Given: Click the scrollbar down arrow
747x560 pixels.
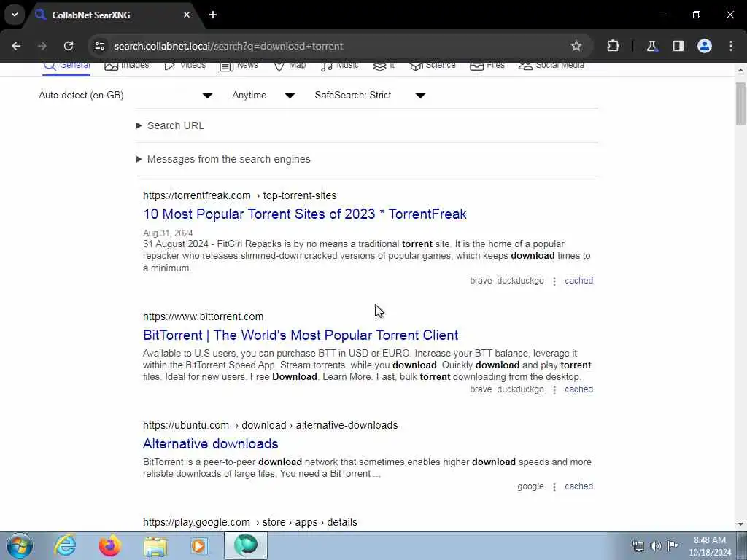Looking at the screenshot, I should [740, 524].
